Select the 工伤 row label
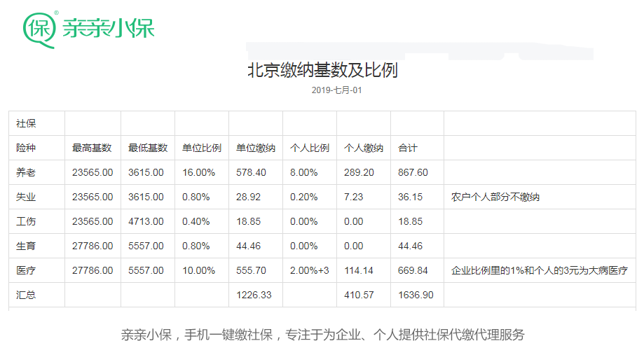The width and height of the screenshot is (644, 362). (26, 221)
